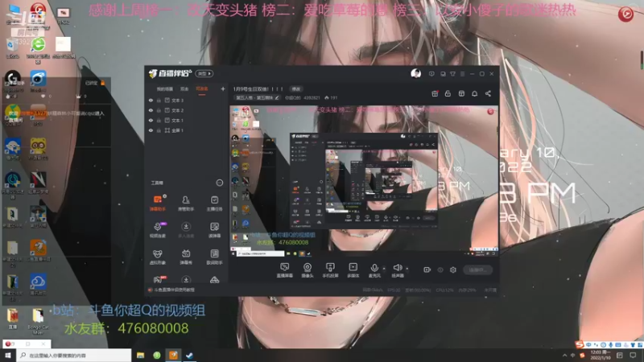644x362 pixels.
Task: Open the settings gear in bottom bar
Action: (453, 269)
